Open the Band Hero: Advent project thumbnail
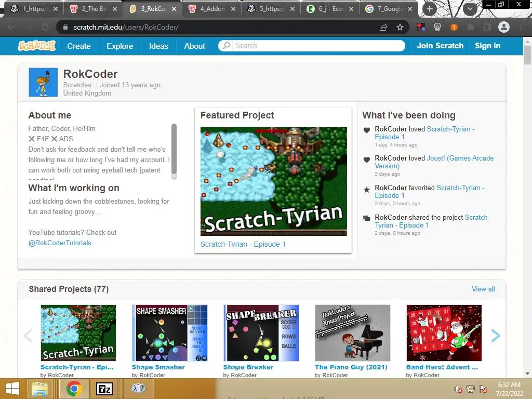The width and height of the screenshot is (532, 399). click(x=444, y=333)
